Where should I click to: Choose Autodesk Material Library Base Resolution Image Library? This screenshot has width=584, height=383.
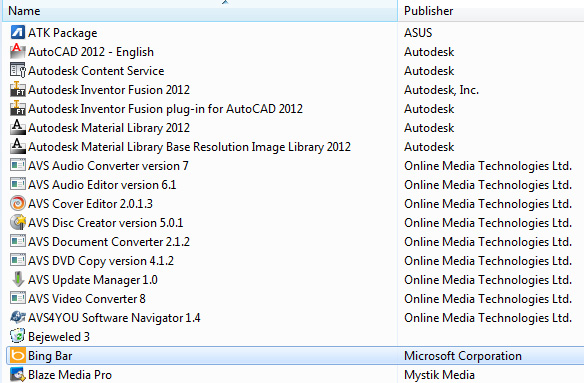[x=189, y=147]
